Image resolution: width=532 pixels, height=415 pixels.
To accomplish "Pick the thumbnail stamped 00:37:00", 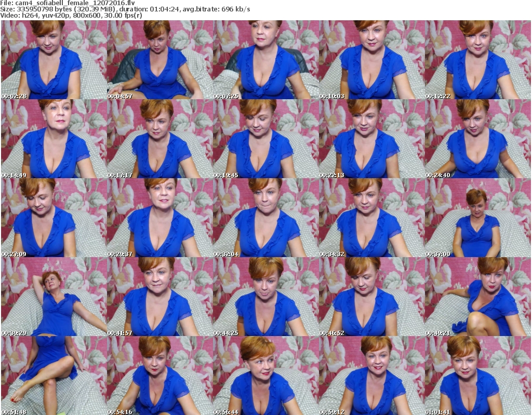I will point(478,218).
